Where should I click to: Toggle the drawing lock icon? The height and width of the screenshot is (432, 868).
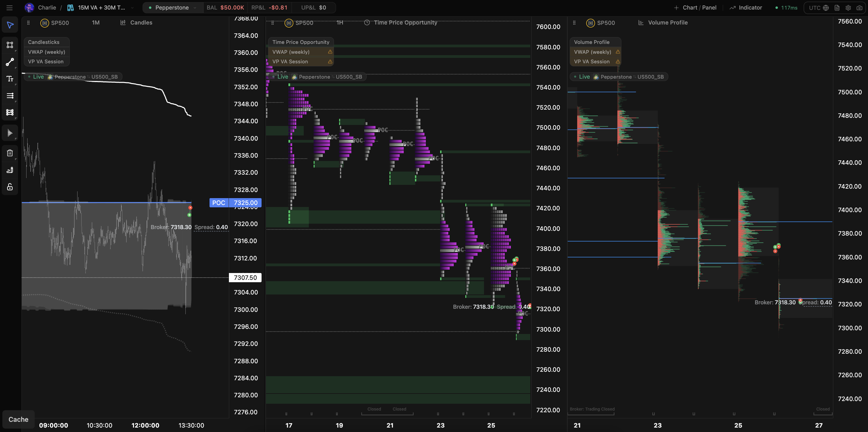[10, 187]
